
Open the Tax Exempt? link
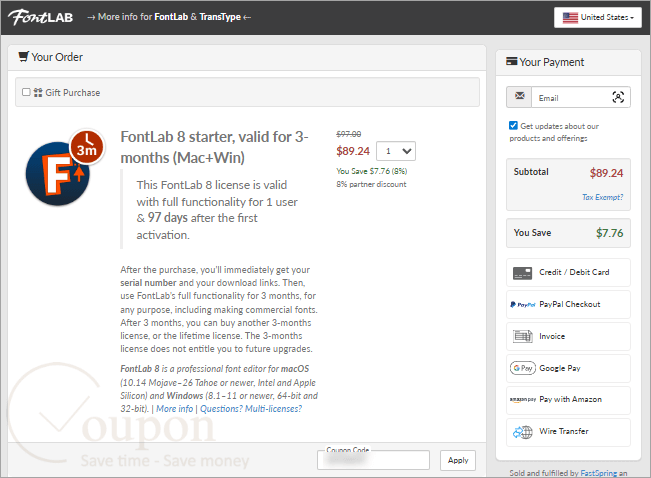tap(602, 197)
